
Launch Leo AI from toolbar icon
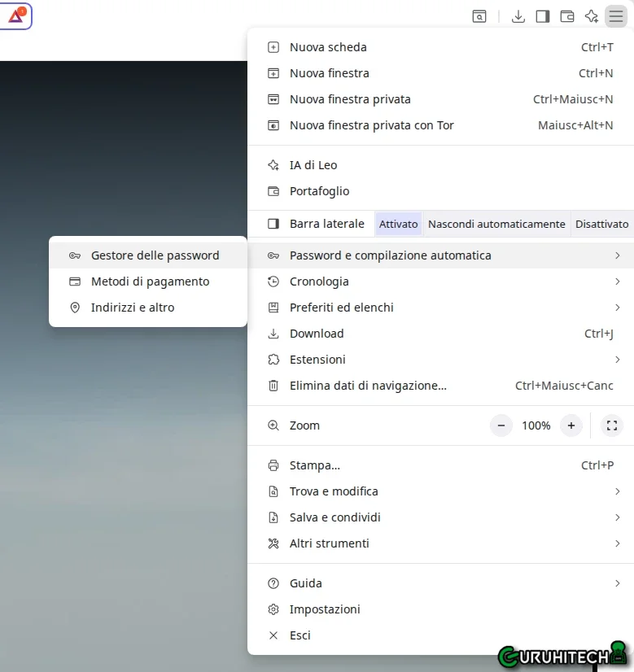(592, 16)
